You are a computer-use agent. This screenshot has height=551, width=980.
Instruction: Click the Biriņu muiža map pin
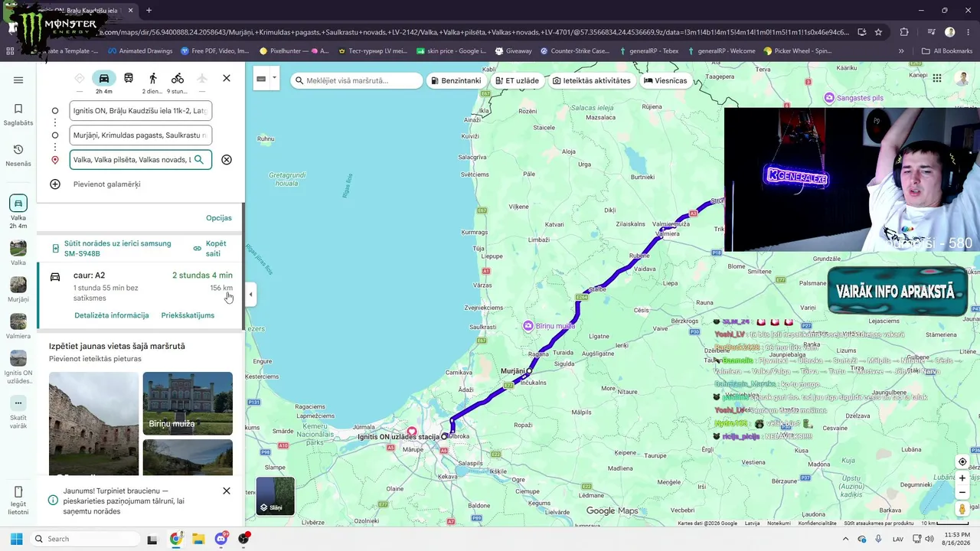tap(528, 326)
